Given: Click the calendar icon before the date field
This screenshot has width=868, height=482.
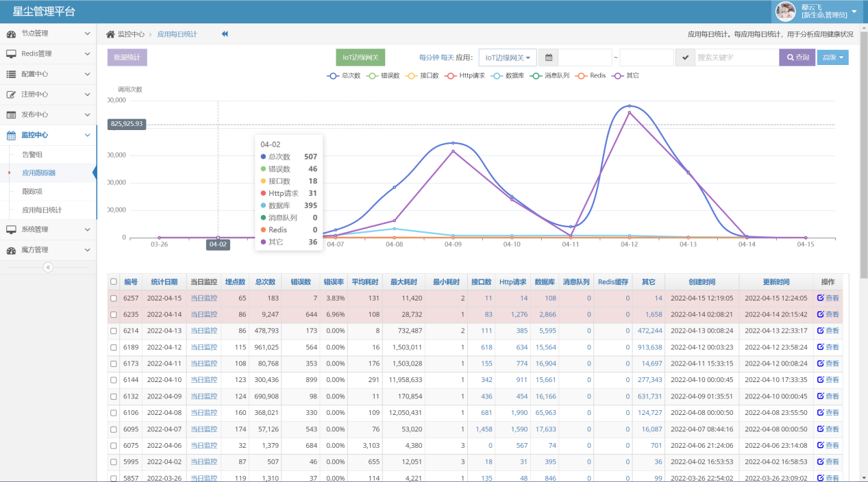Looking at the screenshot, I should point(548,58).
